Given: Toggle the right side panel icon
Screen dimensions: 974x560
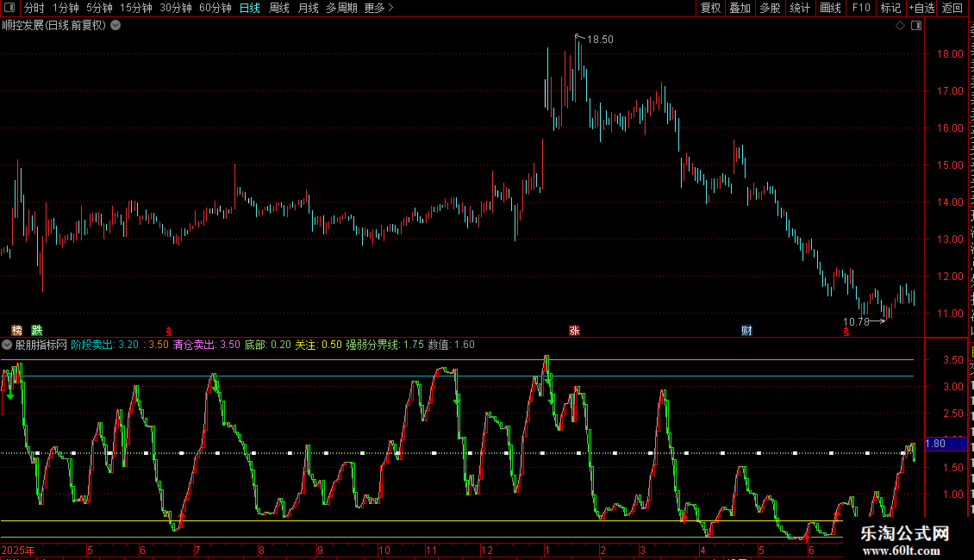Looking at the screenshot, I should click(x=916, y=26).
